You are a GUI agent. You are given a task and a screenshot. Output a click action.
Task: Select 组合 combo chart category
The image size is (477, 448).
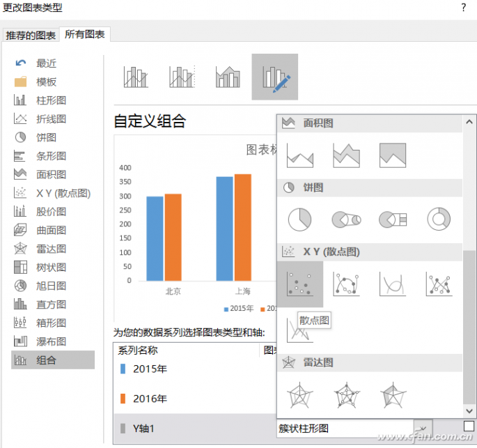pos(53,360)
